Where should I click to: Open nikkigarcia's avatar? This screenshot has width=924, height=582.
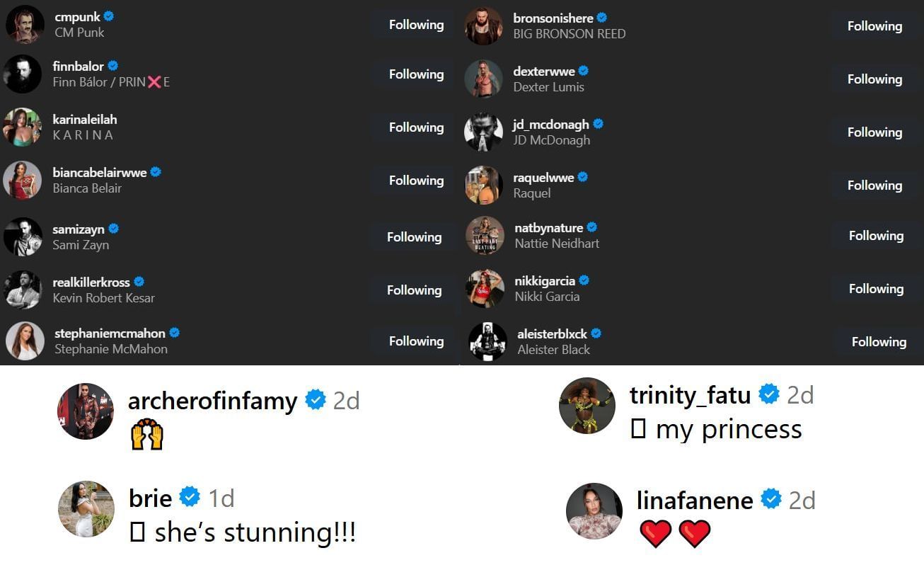[x=485, y=289]
